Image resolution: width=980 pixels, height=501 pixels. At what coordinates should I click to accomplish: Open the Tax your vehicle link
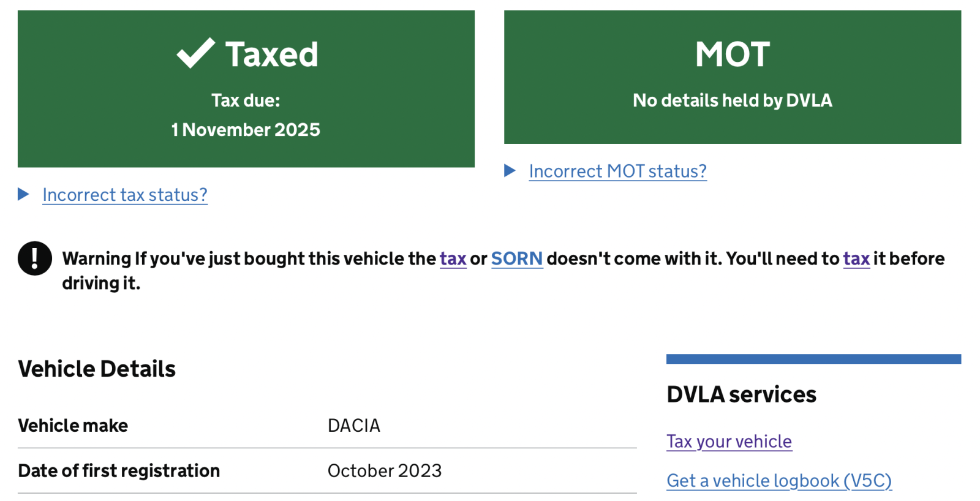729,442
